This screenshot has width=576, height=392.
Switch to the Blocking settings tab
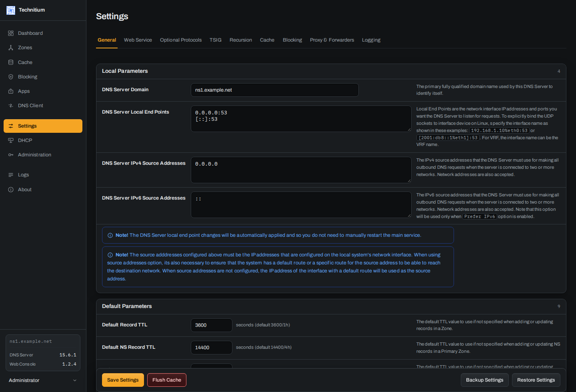tap(292, 40)
